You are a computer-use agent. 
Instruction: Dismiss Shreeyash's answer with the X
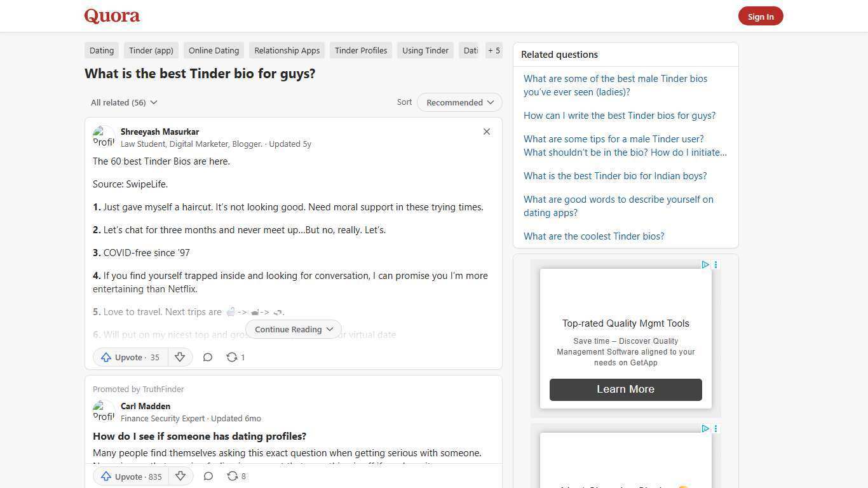pyautogui.click(x=487, y=132)
